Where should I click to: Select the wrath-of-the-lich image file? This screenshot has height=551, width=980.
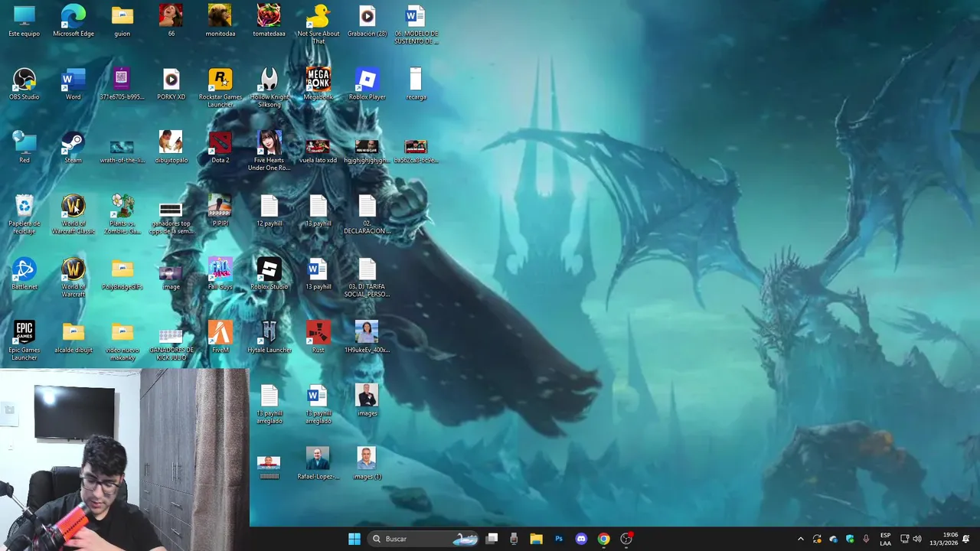click(122, 152)
